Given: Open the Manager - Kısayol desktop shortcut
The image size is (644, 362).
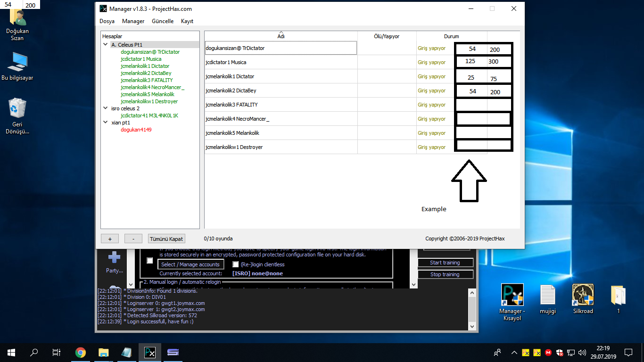Looking at the screenshot, I should point(512,296).
